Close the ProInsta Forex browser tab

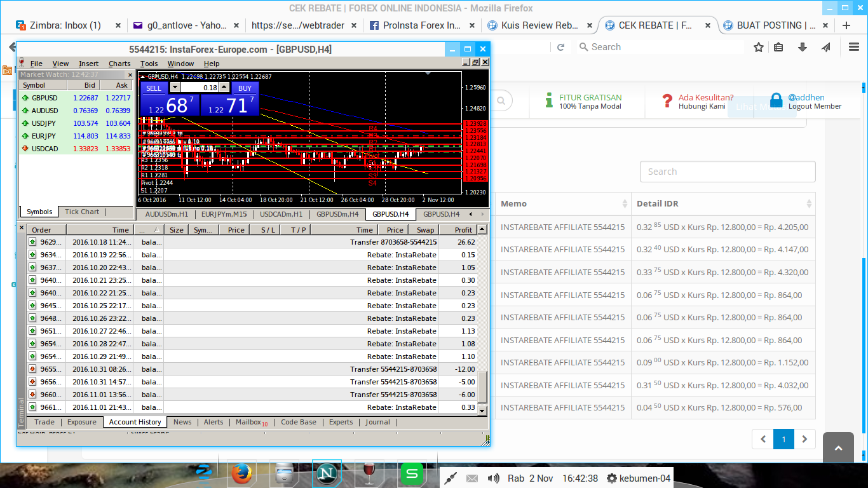tap(472, 25)
